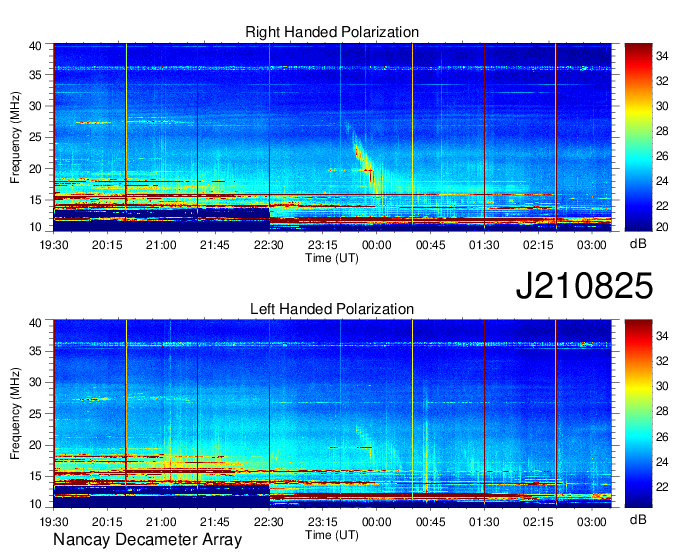Screen dimensions: 680x552
Task: Click the 15 MHz tick of left-handed plot
Action: pyautogui.click(x=35, y=477)
